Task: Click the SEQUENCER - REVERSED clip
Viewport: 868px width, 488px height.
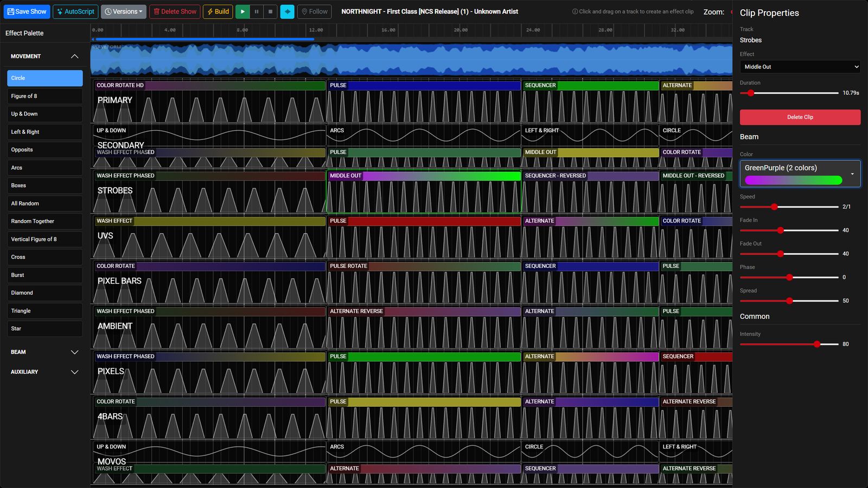Action: point(590,191)
